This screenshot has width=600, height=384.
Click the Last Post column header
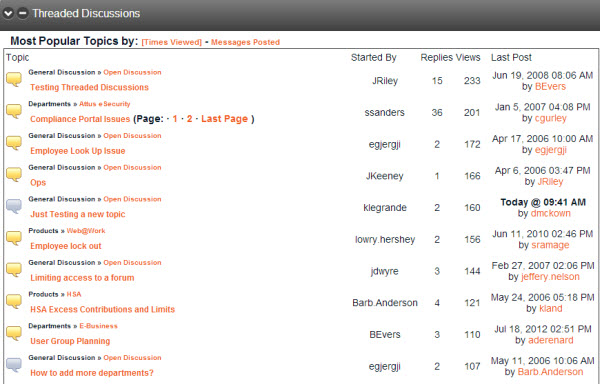(x=511, y=58)
